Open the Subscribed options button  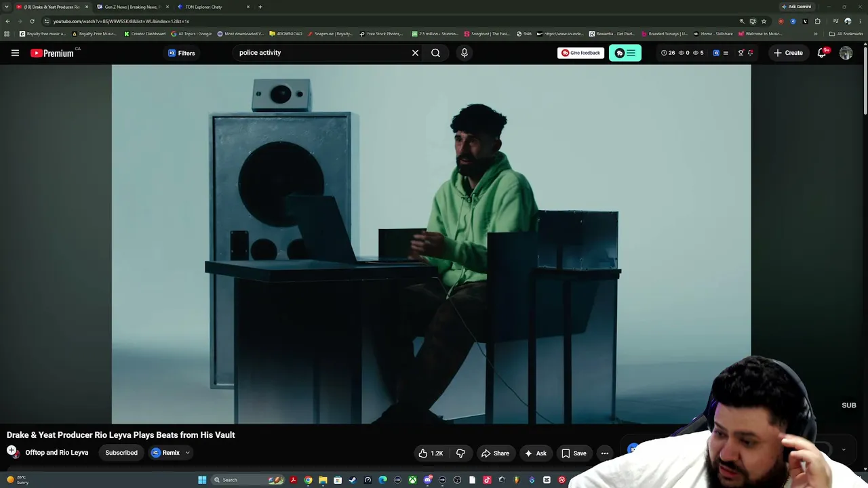(x=121, y=453)
